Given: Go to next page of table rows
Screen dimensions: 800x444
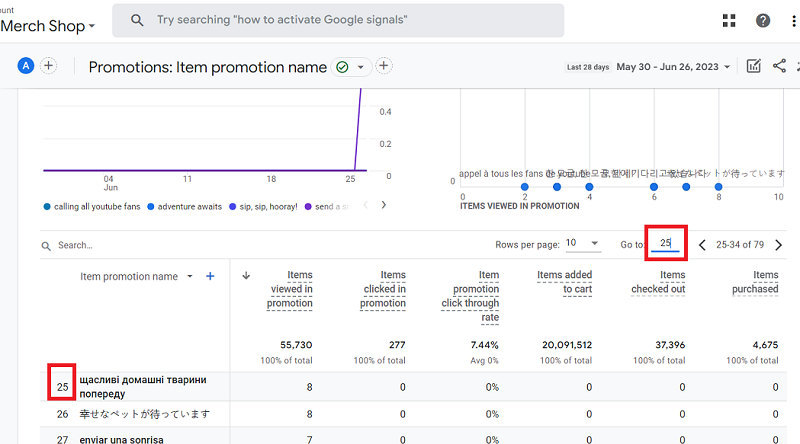Looking at the screenshot, I should [x=778, y=244].
